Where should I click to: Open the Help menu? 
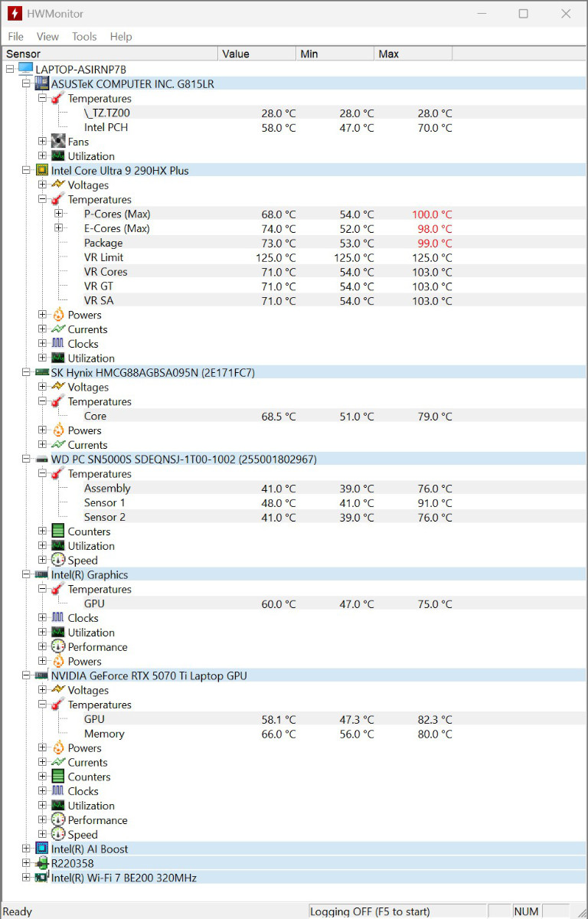(x=121, y=37)
